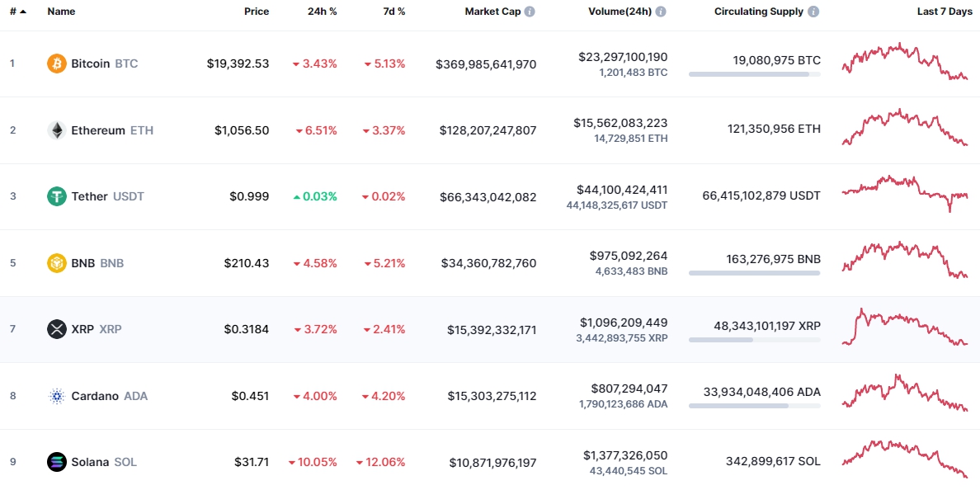The image size is (980, 490).
Task: Click the Market Cap info icon
Action: pyautogui.click(x=530, y=12)
